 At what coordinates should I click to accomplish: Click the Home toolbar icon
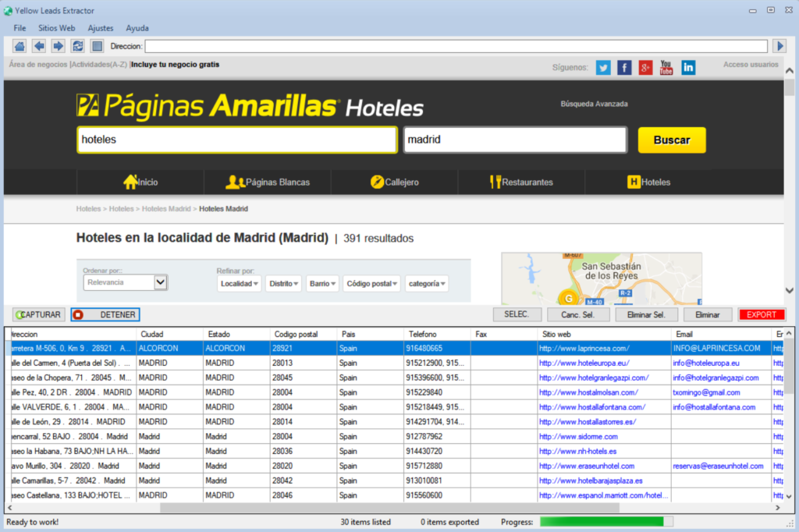point(20,46)
